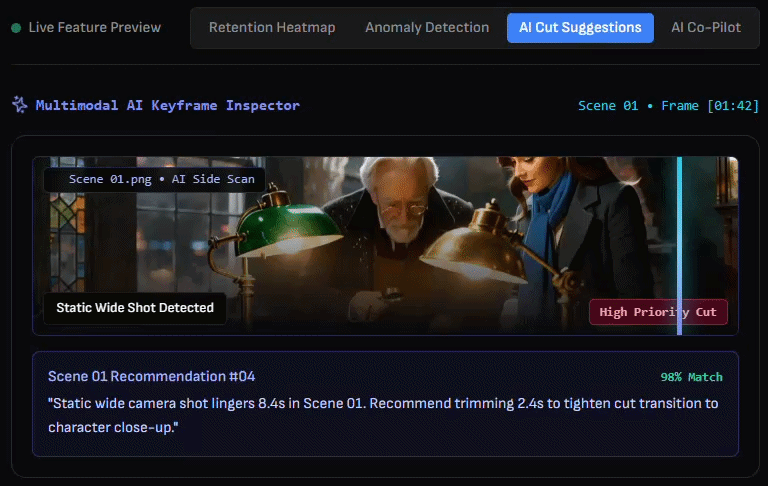Screen dimensions: 768x486
Task: Select the AI Cut Suggestions tab
Action: click(x=580, y=28)
